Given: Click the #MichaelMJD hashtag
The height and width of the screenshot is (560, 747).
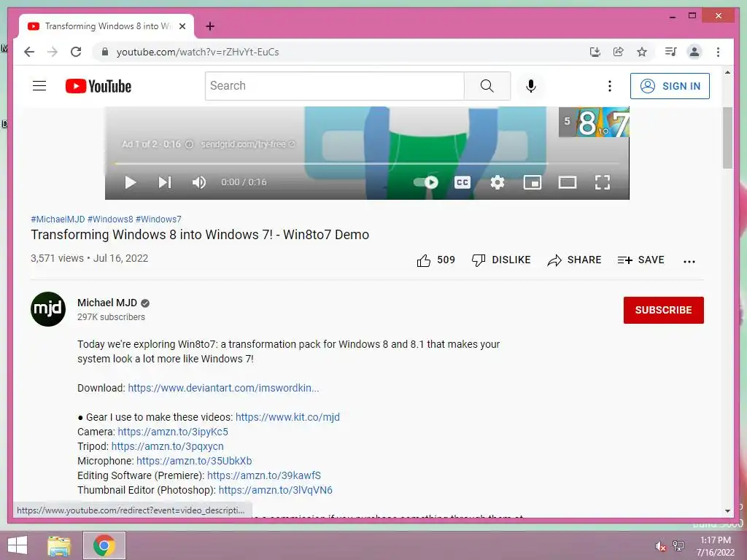Looking at the screenshot, I should [x=58, y=219].
